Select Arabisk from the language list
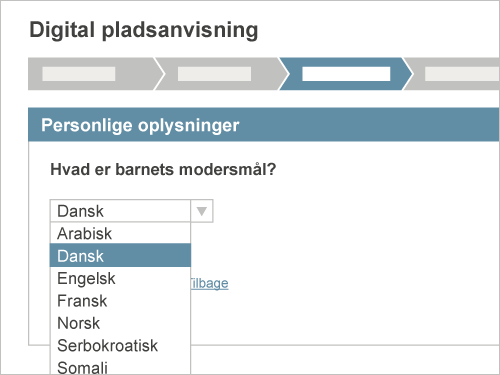 pos(120,233)
